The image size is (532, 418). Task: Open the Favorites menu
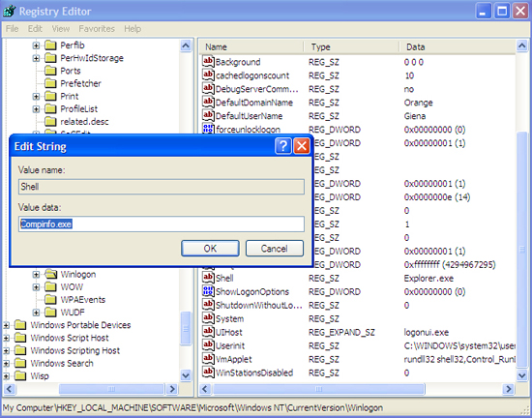click(97, 29)
